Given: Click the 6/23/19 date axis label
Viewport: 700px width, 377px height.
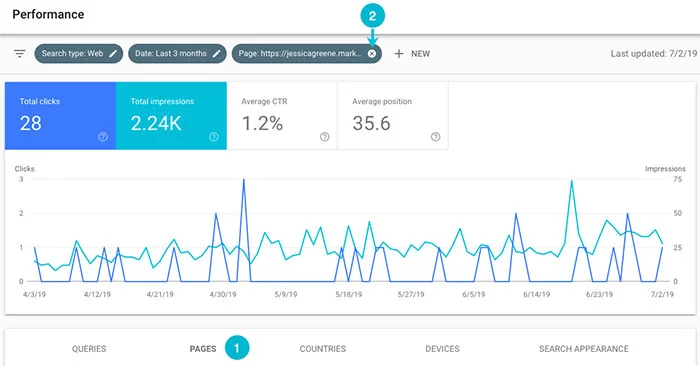Looking at the screenshot, I should click(600, 294).
